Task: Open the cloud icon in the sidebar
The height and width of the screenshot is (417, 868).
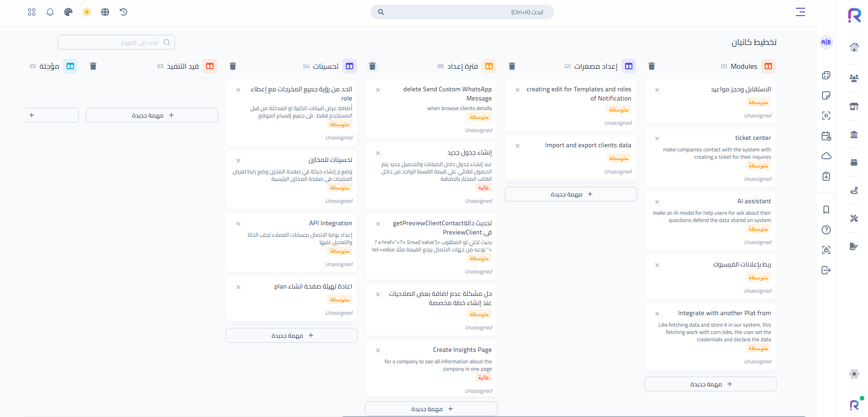Action: click(826, 156)
